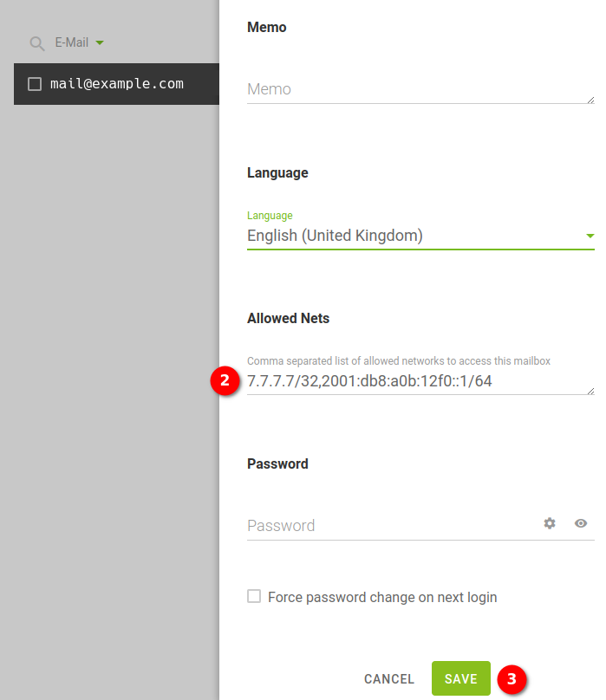The height and width of the screenshot is (700, 606).
Task: Click the Allowed Nets resize handle
Action: [590, 391]
